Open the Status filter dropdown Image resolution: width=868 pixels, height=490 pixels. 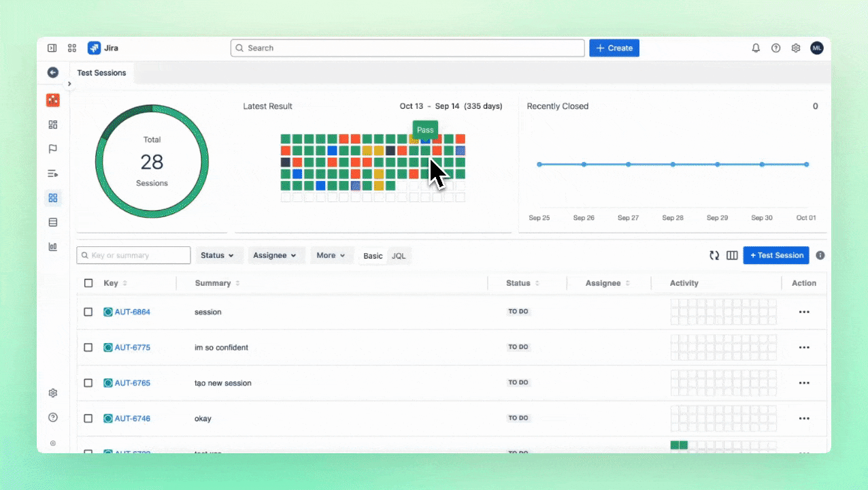tap(218, 255)
